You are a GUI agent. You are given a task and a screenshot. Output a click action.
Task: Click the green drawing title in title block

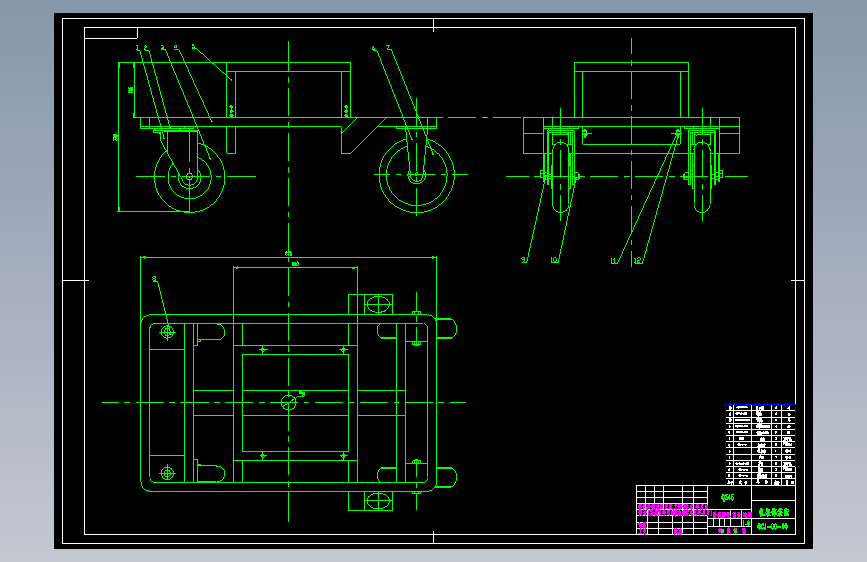click(x=774, y=512)
